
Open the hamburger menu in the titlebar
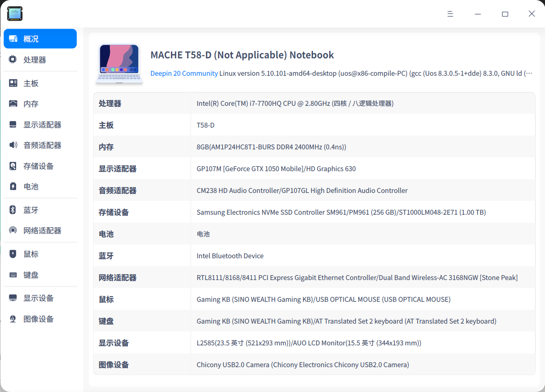pos(450,14)
